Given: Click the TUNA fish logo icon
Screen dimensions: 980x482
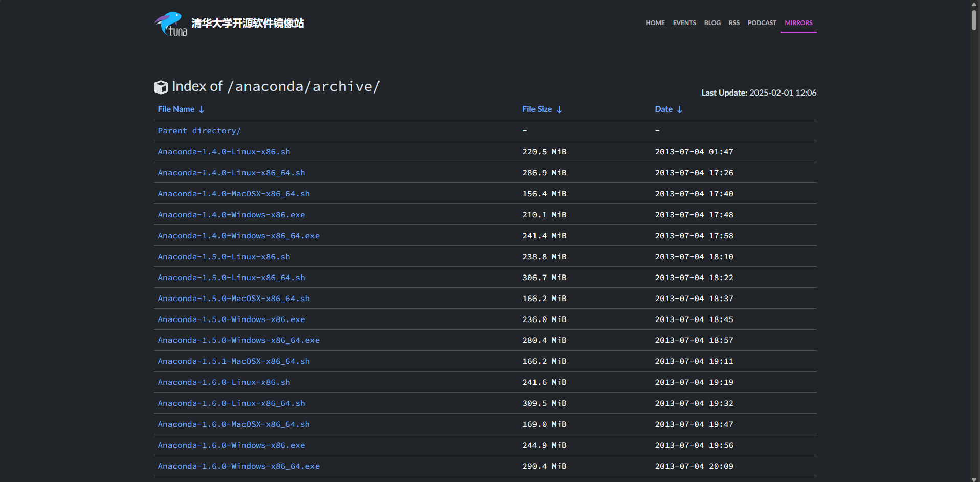Looking at the screenshot, I should [171, 24].
